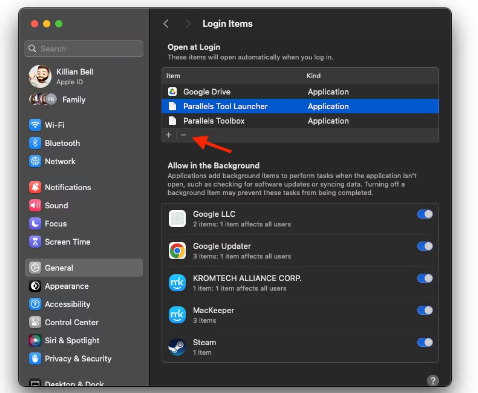Click the Focus moon icon
478x393 pixels.
coord(35,223)
